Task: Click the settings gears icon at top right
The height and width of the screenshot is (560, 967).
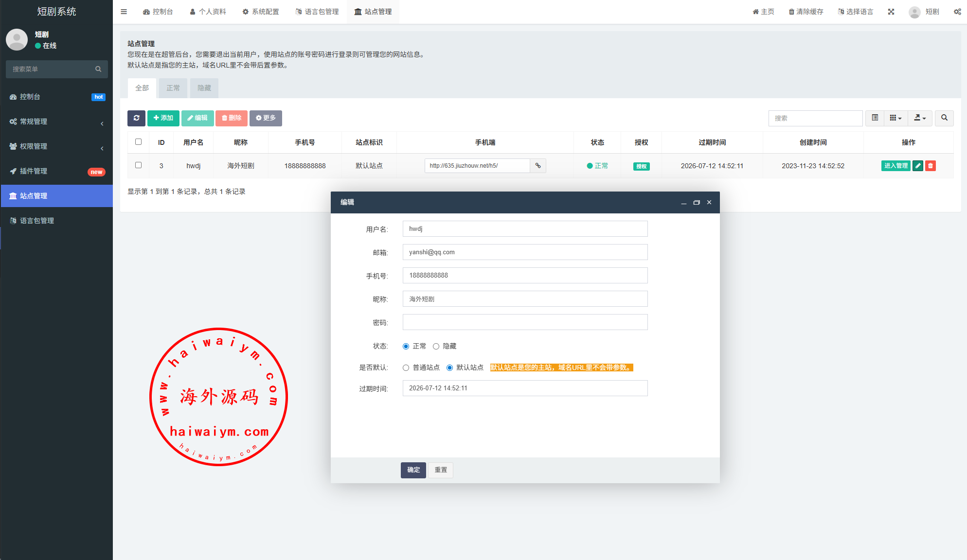Action: tap(957, 12)
